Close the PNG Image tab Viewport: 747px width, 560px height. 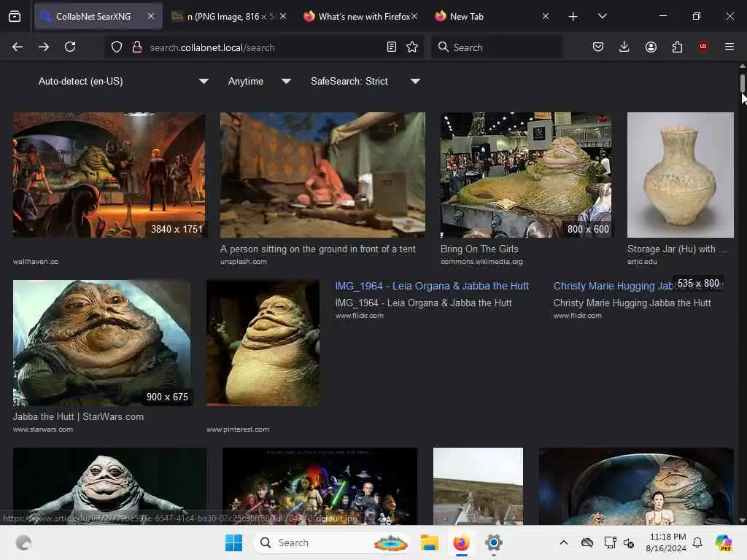(283, 16)
